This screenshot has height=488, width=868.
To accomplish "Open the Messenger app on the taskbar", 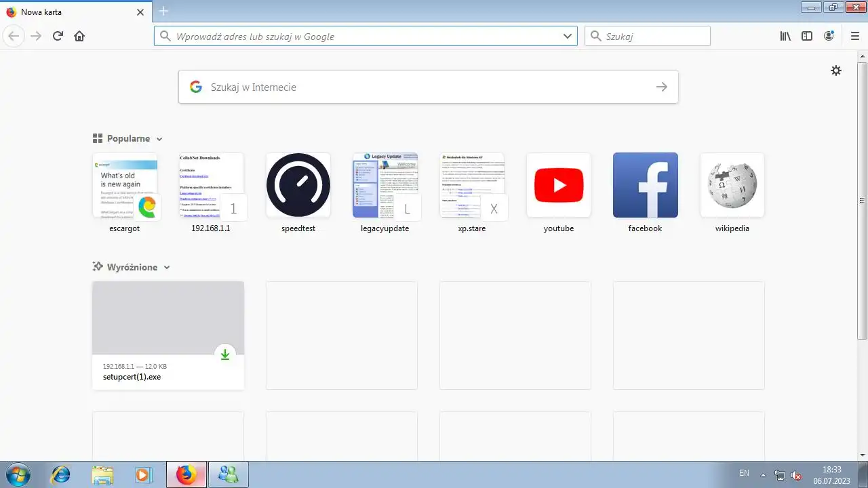I will [x=229, y=475].
